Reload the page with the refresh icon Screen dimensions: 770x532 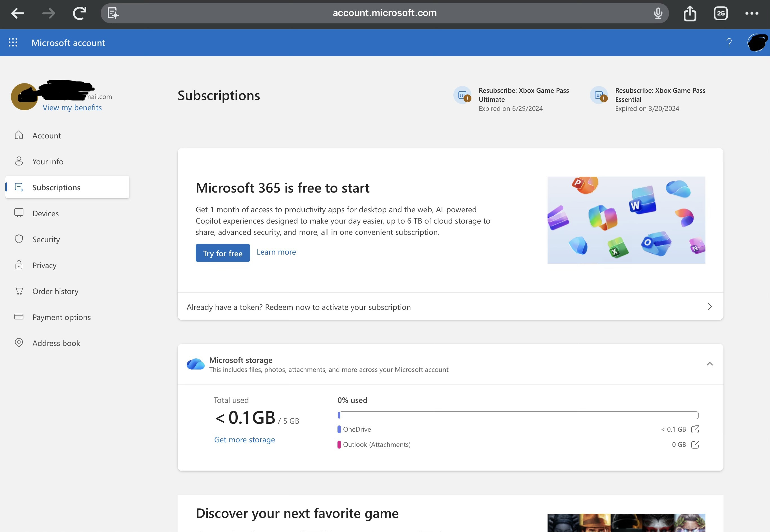point(80,13)
